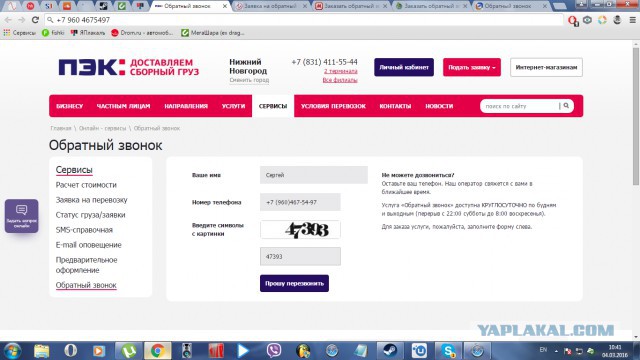Click the Номер телефона input field
The height and width of the screenshot is (360, 640).
point(300,202)
